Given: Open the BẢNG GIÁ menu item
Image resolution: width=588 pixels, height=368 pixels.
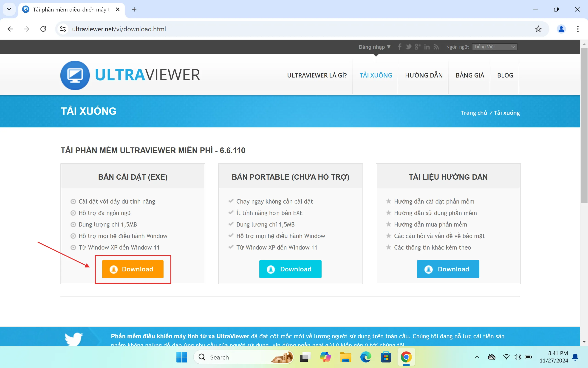Looking at the screenshot, I should point(470,75).
